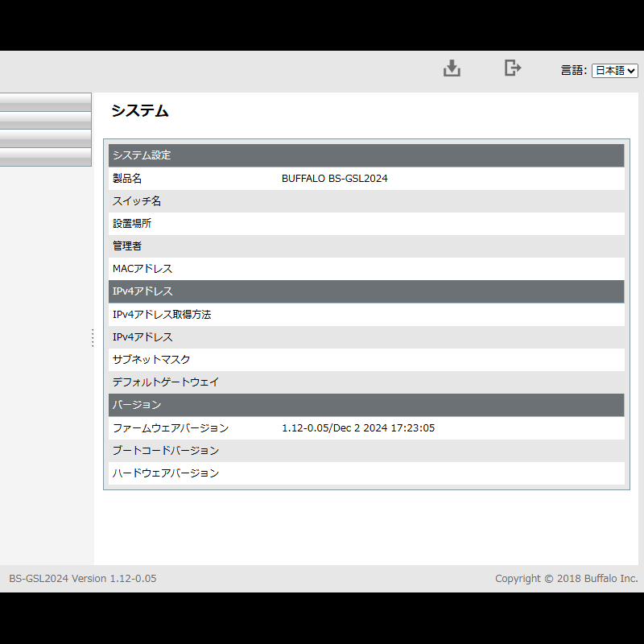The height and width of the screenshot is (644, 644).
Task: Click the BUFFALO BS-GSL2024 product name value
Action: click(x=334, y=179)
